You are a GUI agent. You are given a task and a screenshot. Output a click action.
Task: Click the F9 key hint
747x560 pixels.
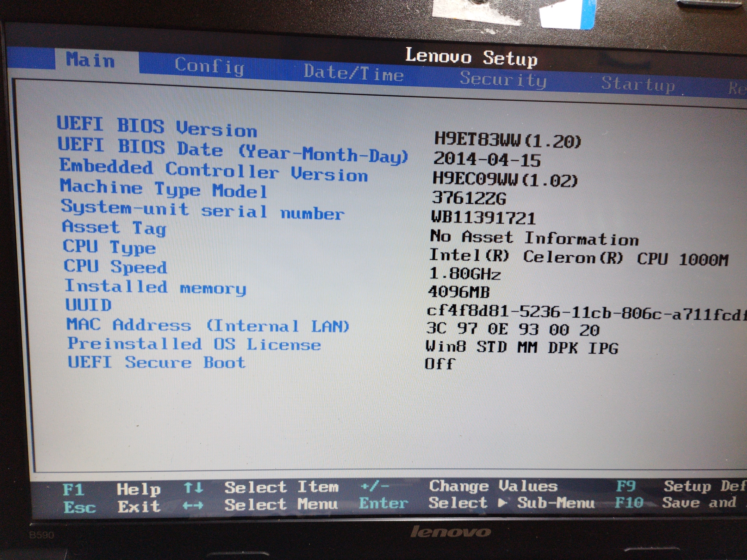point(626,486)
